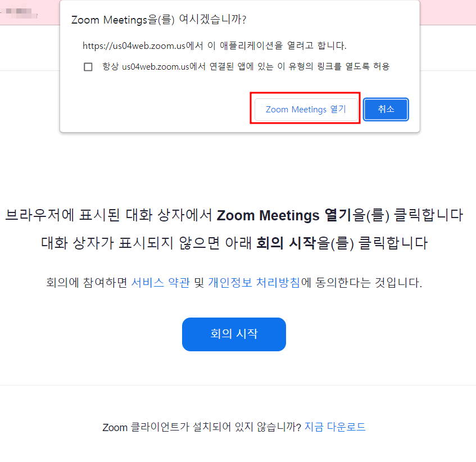Click the highlighted red-outlined open button
Viewport: 476px width, 462px height.
click(305, 109)
